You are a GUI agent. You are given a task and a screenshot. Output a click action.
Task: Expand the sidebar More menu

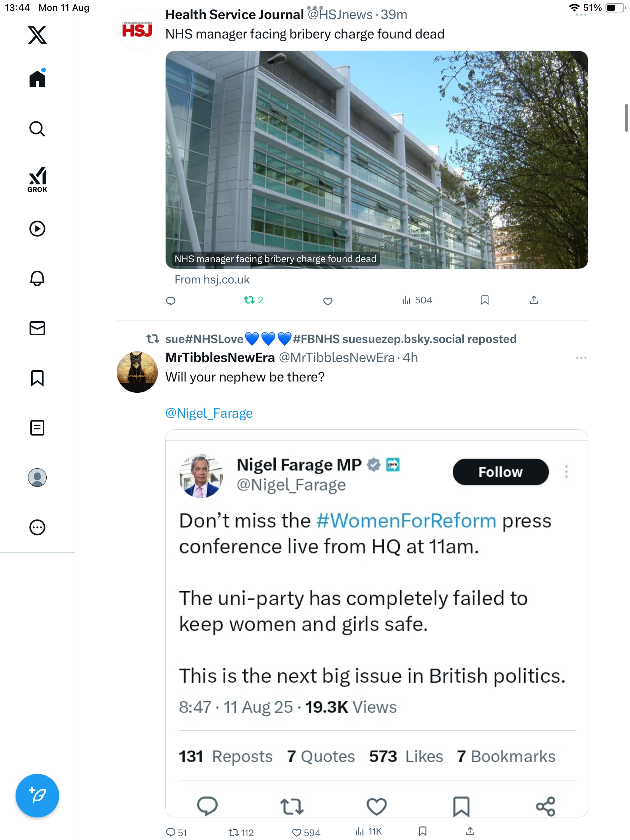(x=37, y=527)
